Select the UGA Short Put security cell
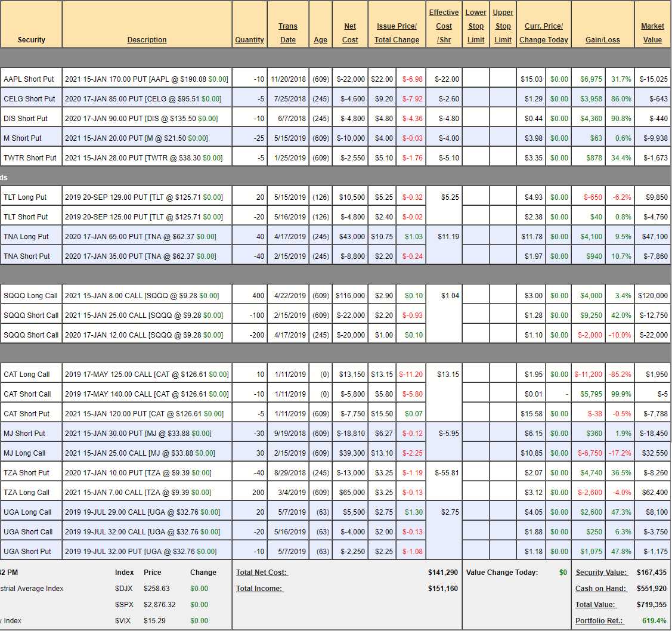 (27, 552)
